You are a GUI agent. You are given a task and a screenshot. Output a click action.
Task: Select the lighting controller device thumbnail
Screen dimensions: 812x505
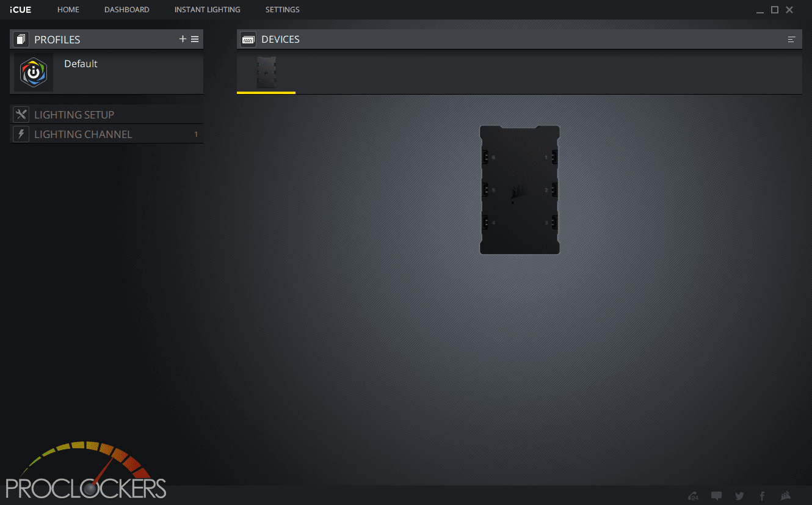[266, 73]
